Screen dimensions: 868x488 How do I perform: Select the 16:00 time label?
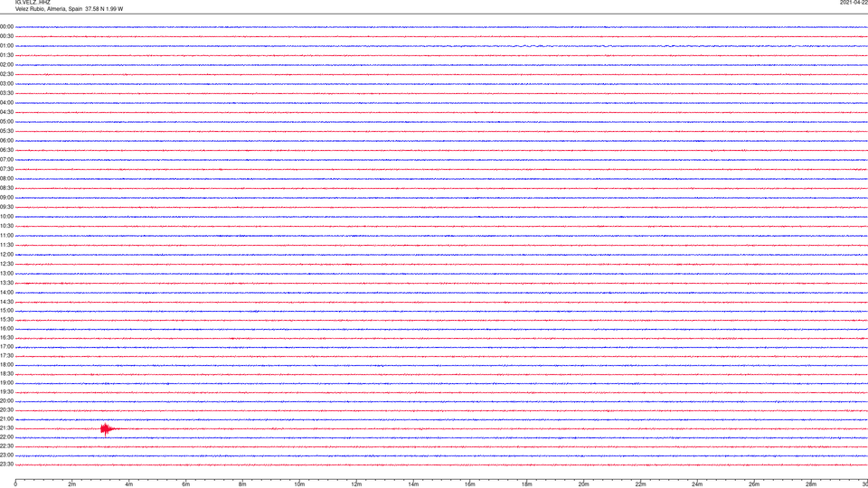(6, 329)
